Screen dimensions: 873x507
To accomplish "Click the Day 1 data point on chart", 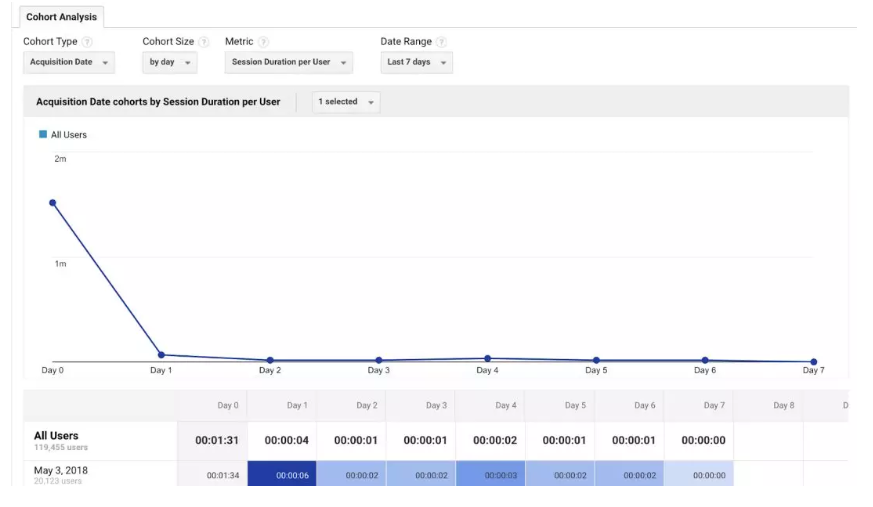I will click(161, 355).
